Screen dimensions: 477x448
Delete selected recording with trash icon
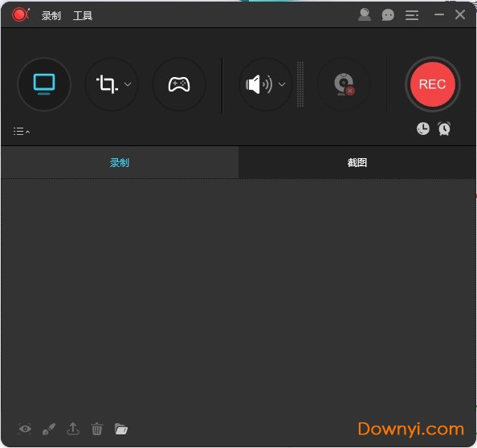[x=97, y=429]
